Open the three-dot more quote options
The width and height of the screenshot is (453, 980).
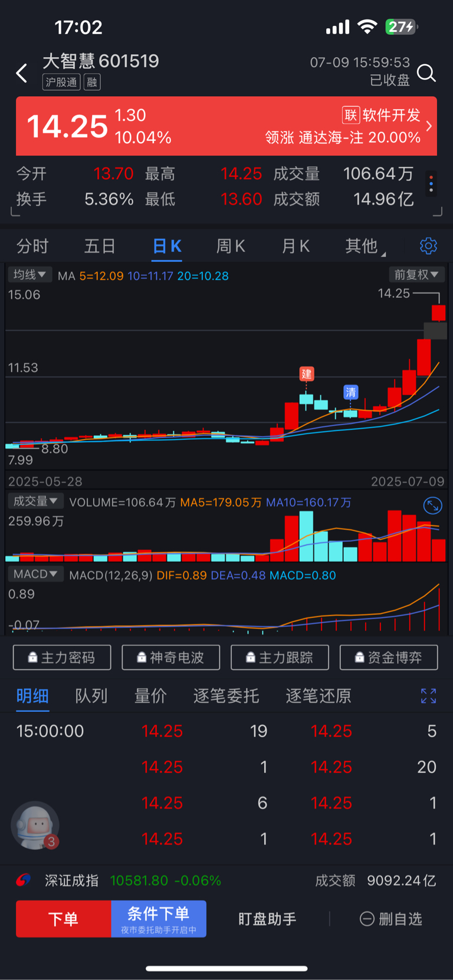click(431, 183)
